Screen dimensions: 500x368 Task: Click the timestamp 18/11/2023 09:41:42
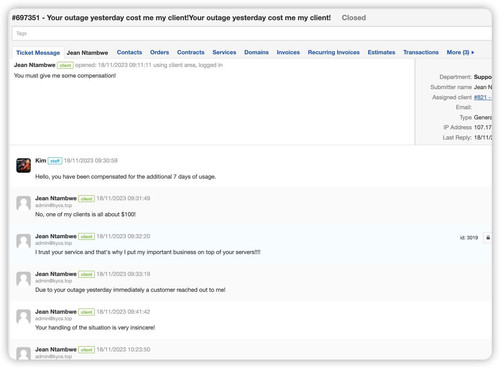click(x=123, y=312)
